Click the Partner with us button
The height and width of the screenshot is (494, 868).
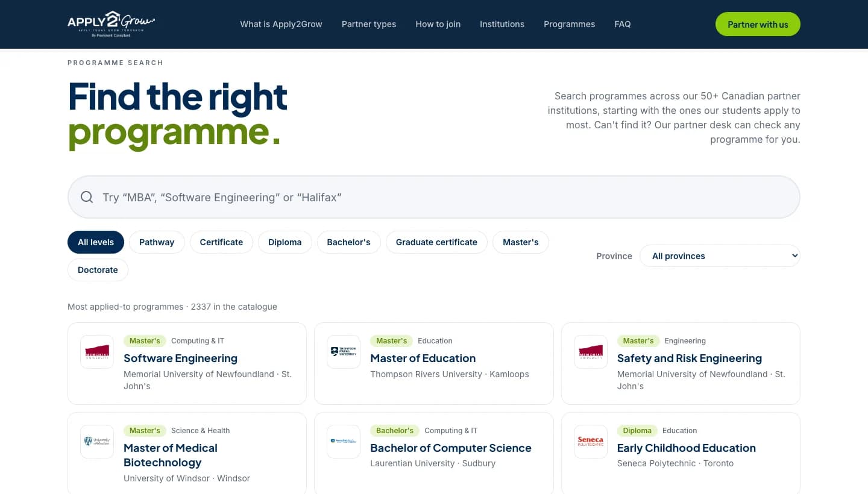[758, 24]
